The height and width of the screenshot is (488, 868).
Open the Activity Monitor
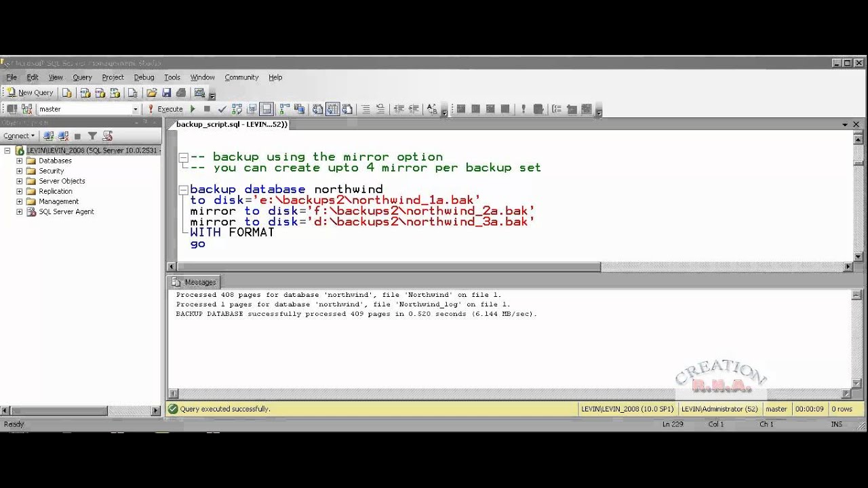[199, 93]
